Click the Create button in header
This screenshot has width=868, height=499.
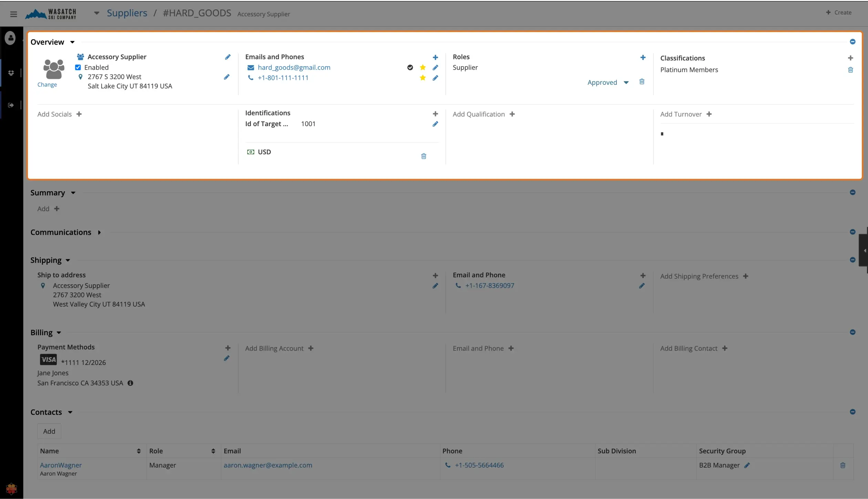click(839, 12)
